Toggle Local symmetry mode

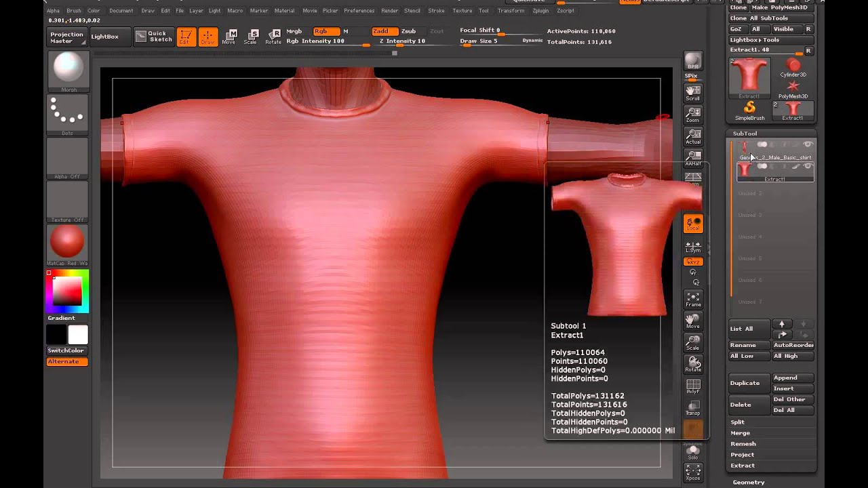(x=692, y=224)
